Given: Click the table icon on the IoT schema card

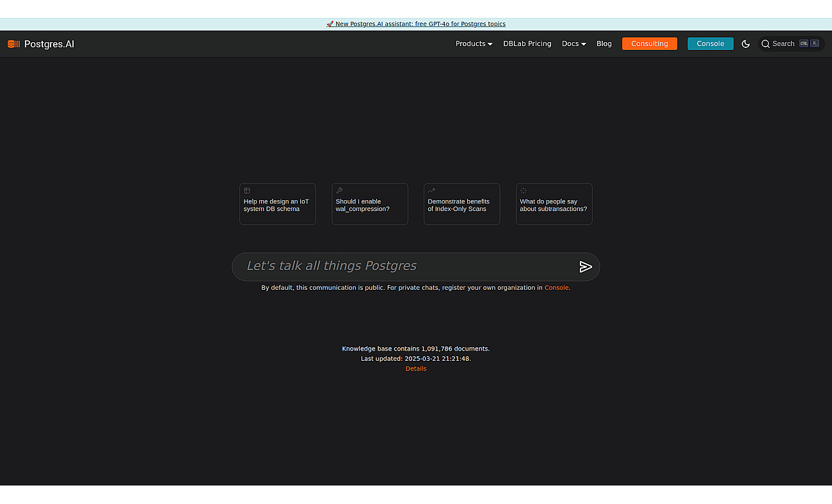Looking at the screenshot, I should 247,191.
